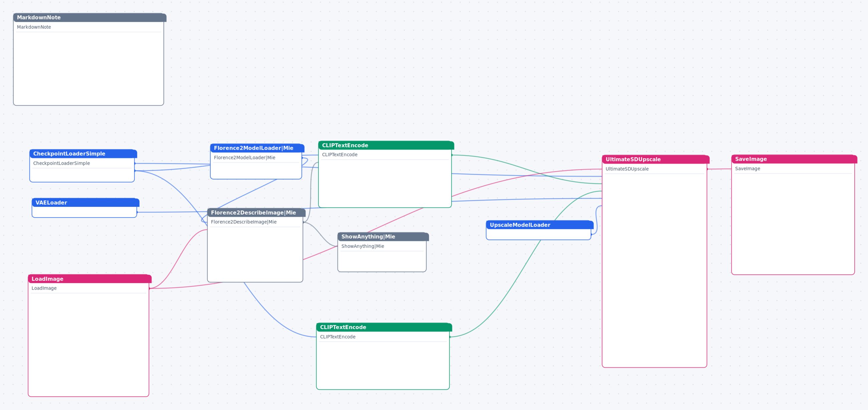
Task: Click the UpscaleModelLoader node header
Action: 539,225
